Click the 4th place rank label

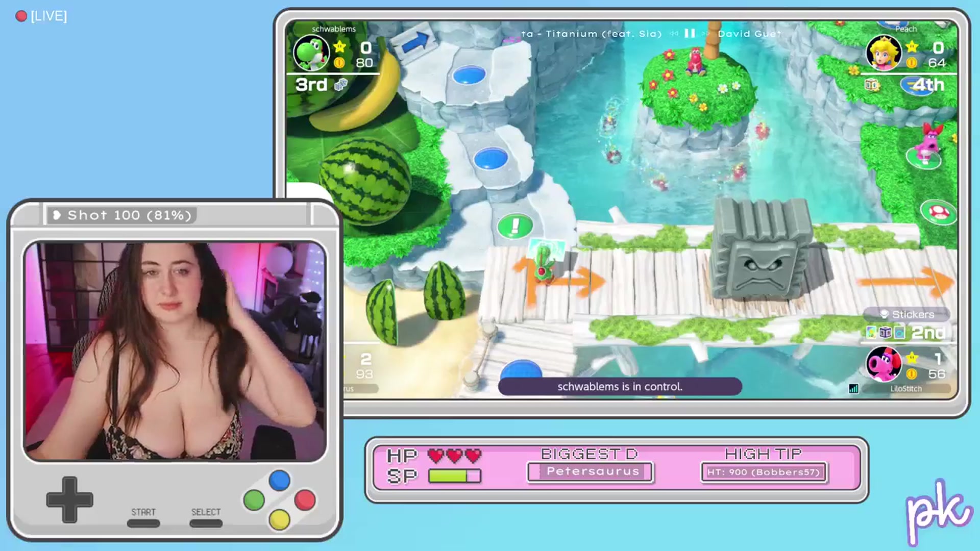tap(928, 85)
